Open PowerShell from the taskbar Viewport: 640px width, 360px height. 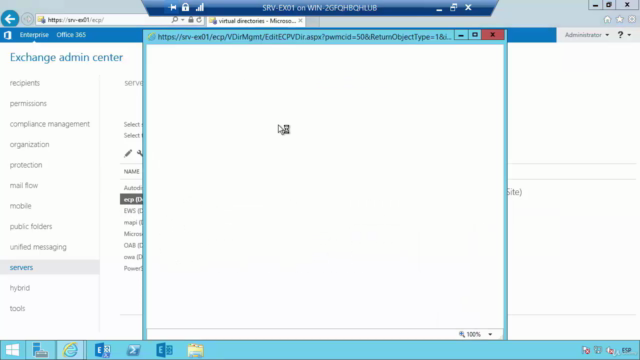[133, 350]
